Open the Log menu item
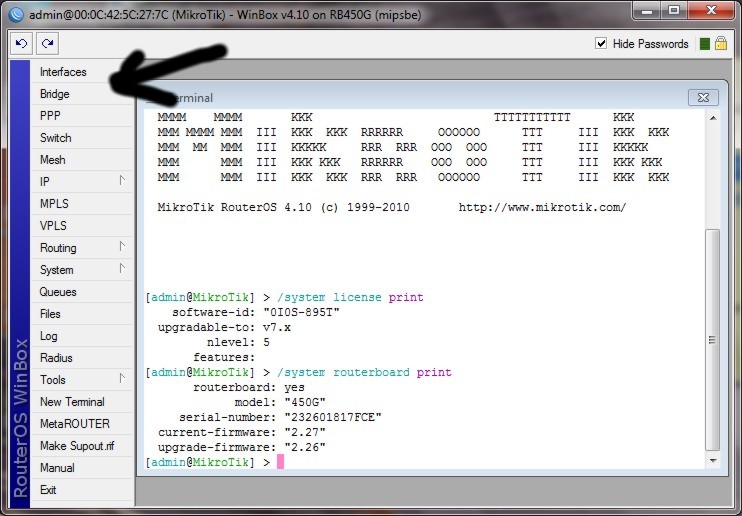 (82, 336)
